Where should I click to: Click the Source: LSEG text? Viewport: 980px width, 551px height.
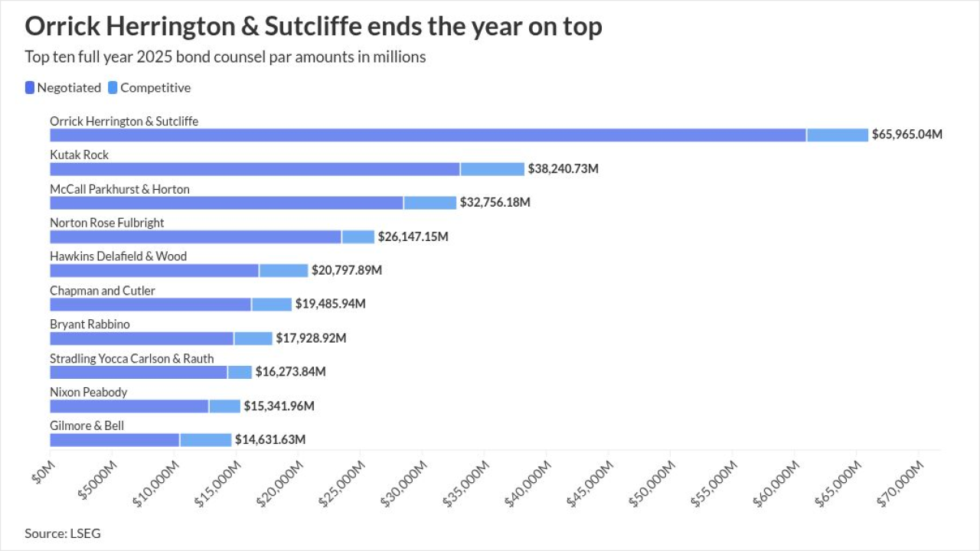coord(63,533)
